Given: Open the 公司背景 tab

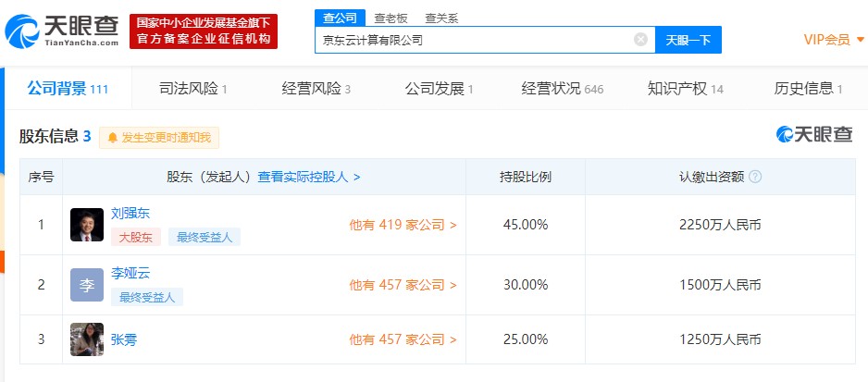Looking at the screenshot, I should click(x=68, y=89).
